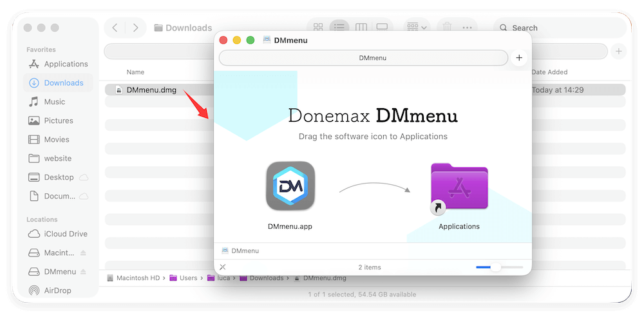Open the Applications folder shortcut

click(x=459, y=188)
